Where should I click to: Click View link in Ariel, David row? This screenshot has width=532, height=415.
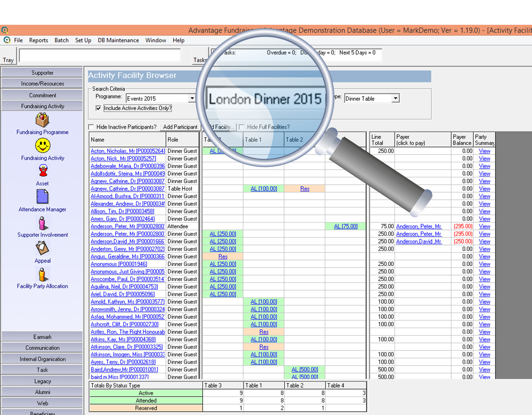point(484,294)
